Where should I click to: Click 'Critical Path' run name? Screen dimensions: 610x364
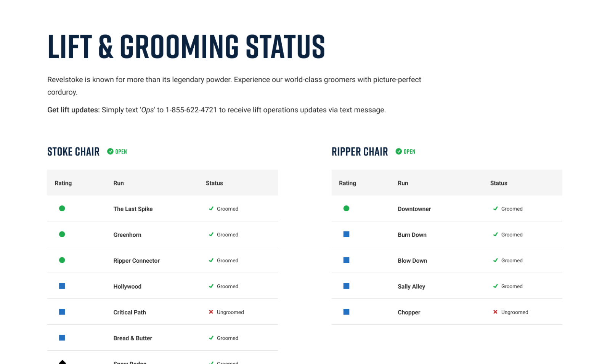coord(130,312)
